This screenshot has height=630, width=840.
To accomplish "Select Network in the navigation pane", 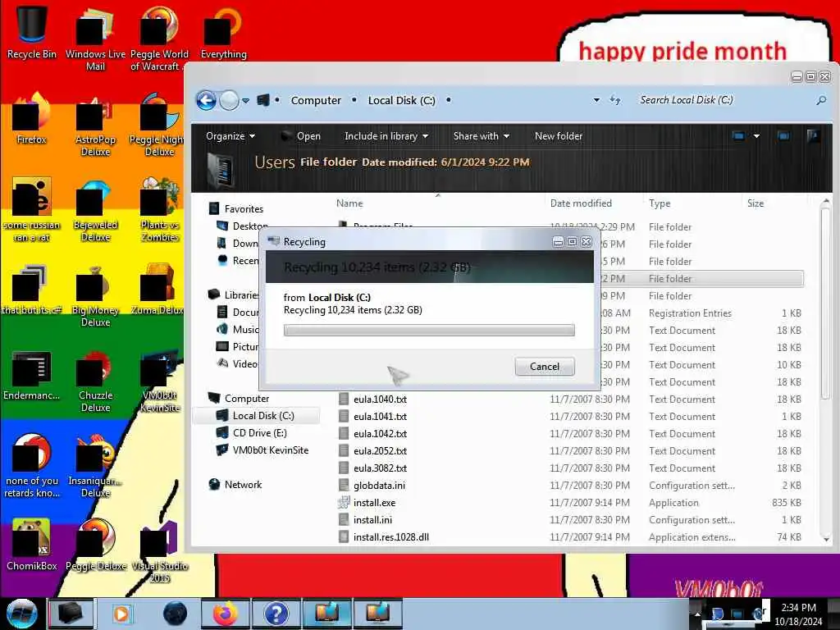I will [x=243, y=484].
